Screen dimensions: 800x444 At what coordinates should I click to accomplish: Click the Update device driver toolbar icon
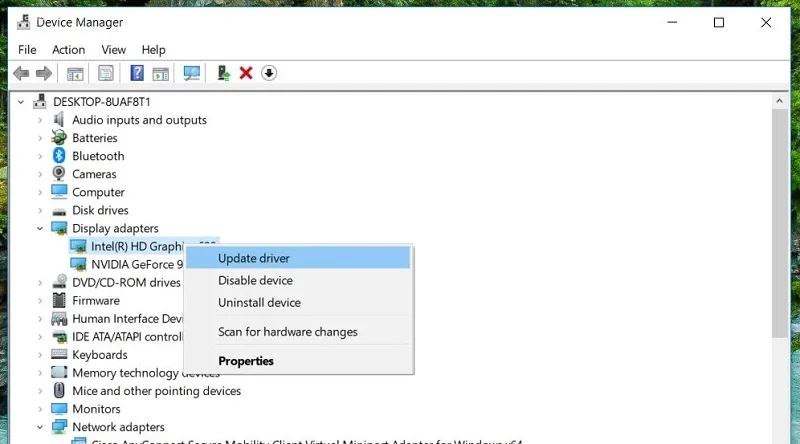(224, 73)
